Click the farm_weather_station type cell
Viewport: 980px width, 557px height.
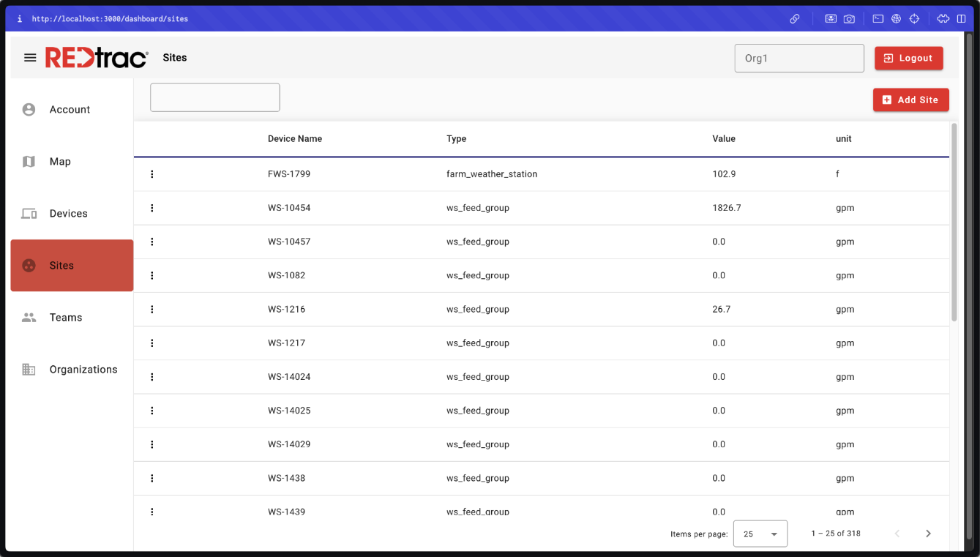tap(492, 174)
